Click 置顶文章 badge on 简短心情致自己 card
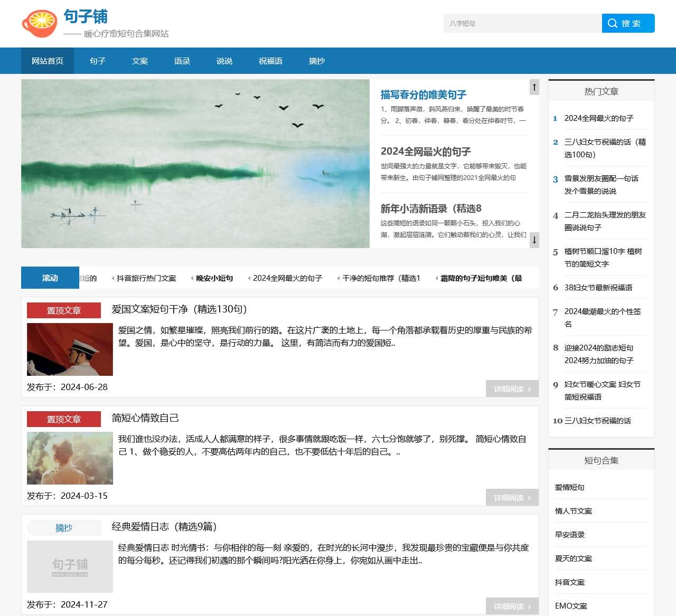676x616 pixels. tap(64, 419)
